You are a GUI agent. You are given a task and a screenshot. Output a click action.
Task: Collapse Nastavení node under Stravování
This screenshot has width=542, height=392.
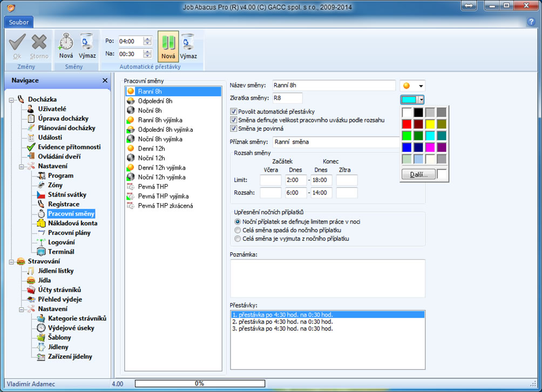(x=22, y=309)
